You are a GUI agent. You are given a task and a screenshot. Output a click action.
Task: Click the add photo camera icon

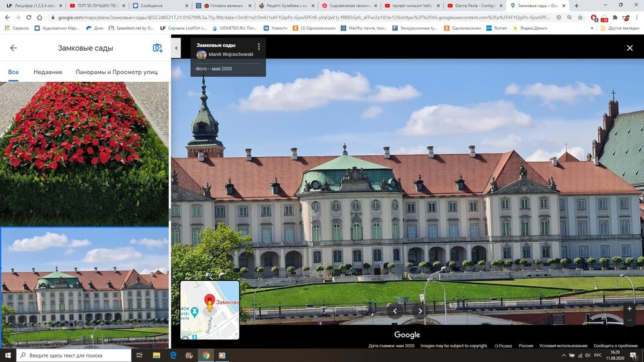[x=157, y=48]
